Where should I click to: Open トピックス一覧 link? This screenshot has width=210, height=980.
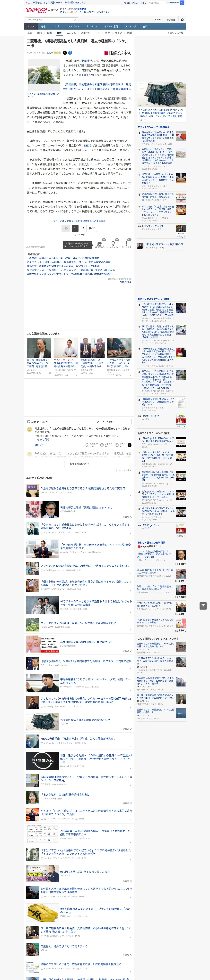[x=175, y=33]
